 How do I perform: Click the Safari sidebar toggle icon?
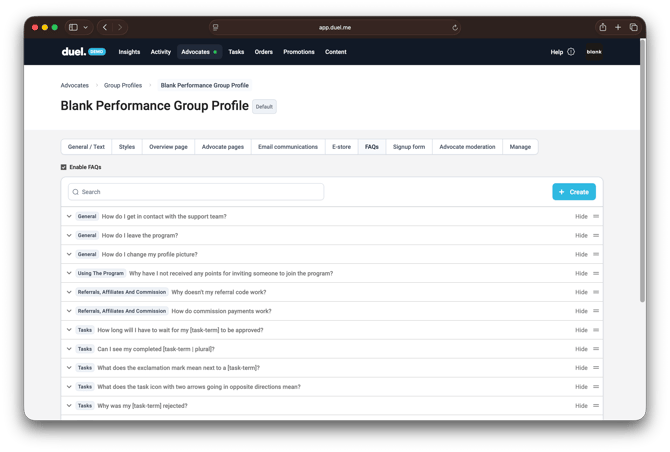coord(73,28)
